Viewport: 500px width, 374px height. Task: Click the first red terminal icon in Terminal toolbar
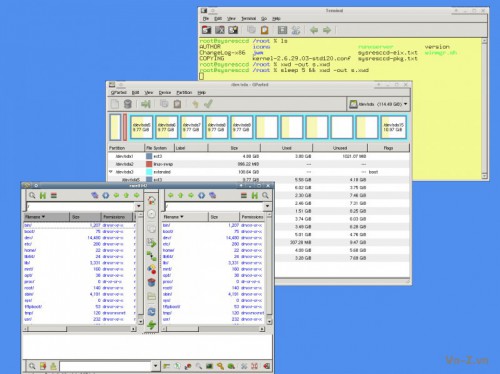[x=207, y=30]
